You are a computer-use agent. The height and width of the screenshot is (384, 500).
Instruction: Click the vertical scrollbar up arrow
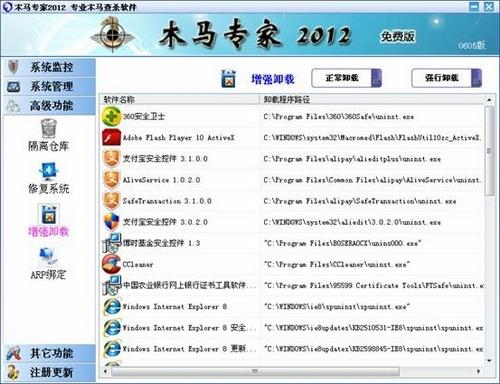click(489, 100)
